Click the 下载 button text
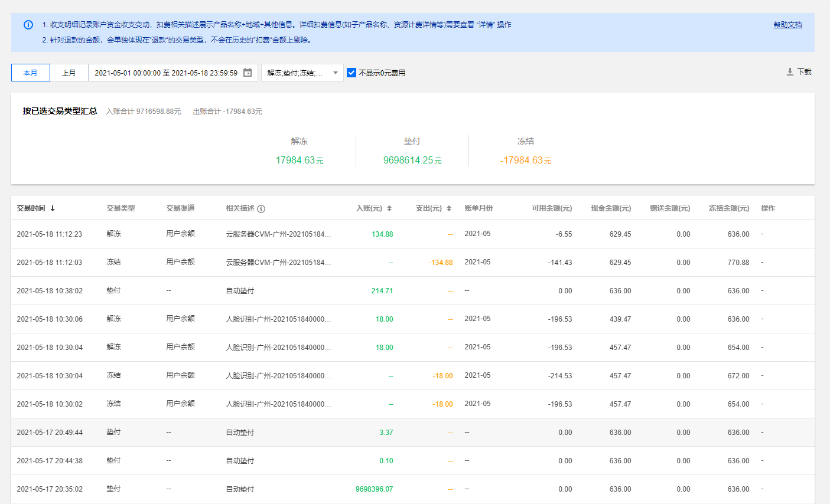Image resolution: width=830 pixels, height=504 pixels. (804, 71)
